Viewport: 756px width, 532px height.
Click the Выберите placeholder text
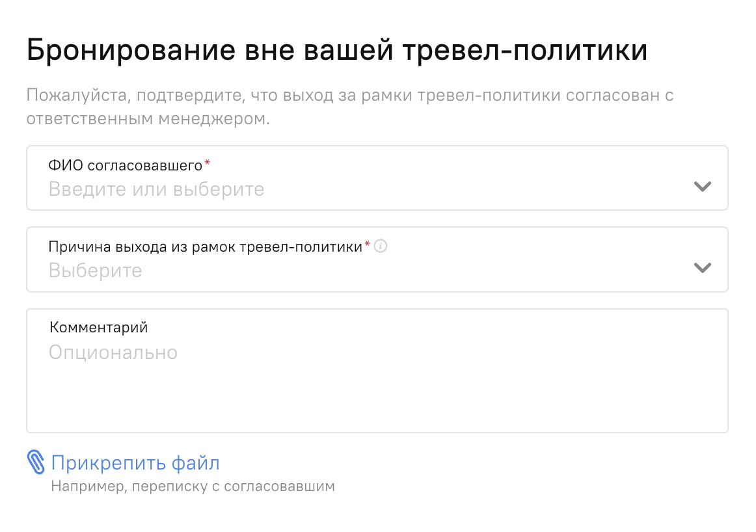(x=96, y=271)
